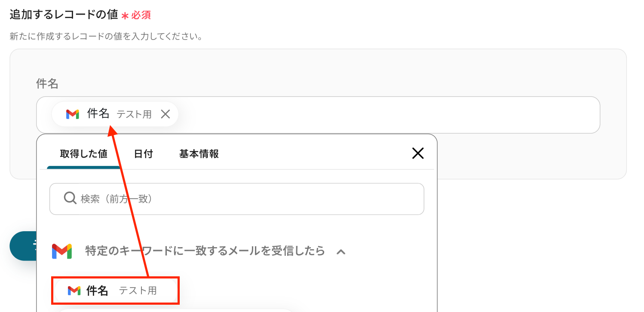
Task: Close the value picker popup
Action: (x=418, y=153)
